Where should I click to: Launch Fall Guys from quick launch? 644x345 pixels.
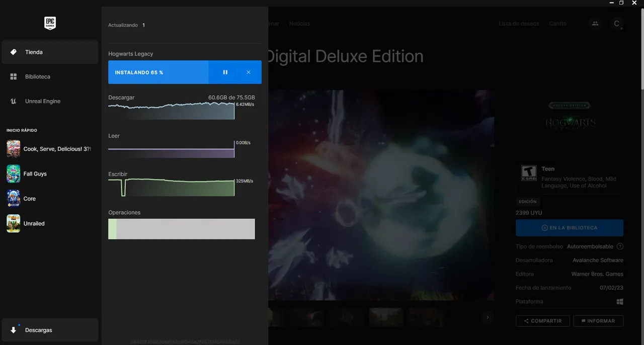point(50,174)
